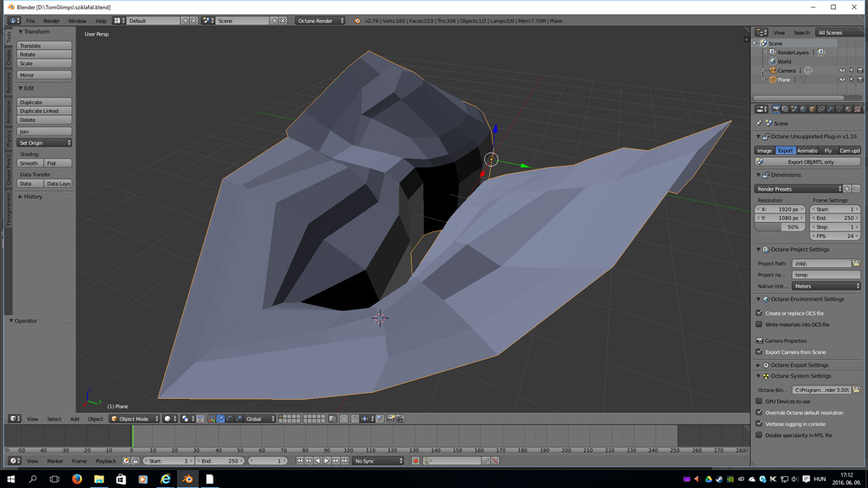The image size is (868, 488).
Task: Click the jump to end frame button
Action: [x=344, y=461]
